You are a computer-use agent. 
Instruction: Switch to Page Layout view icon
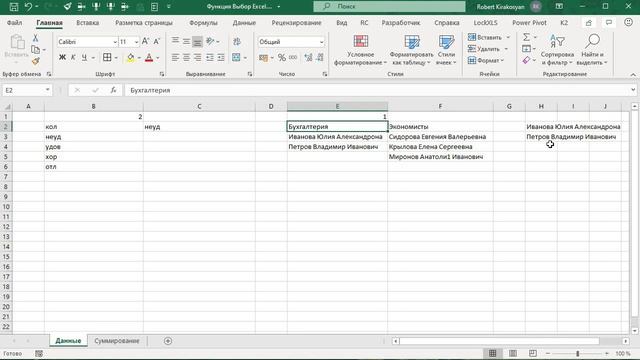coord(513,353)
